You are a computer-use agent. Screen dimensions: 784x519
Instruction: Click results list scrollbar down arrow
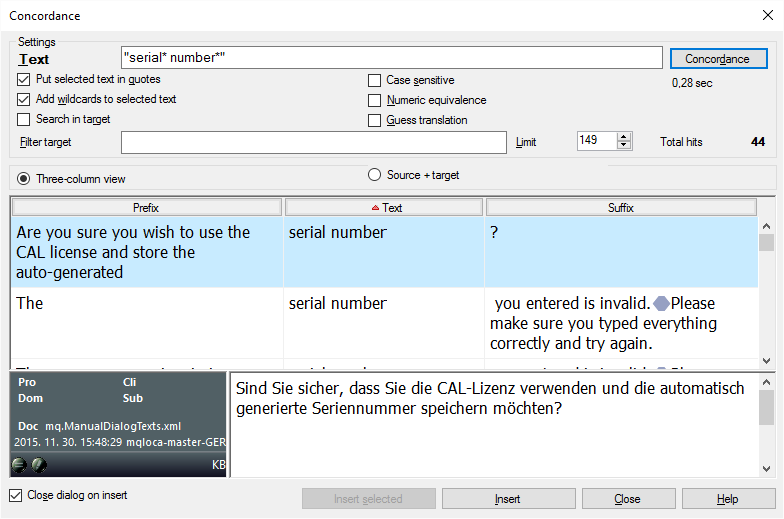[766, 360]
